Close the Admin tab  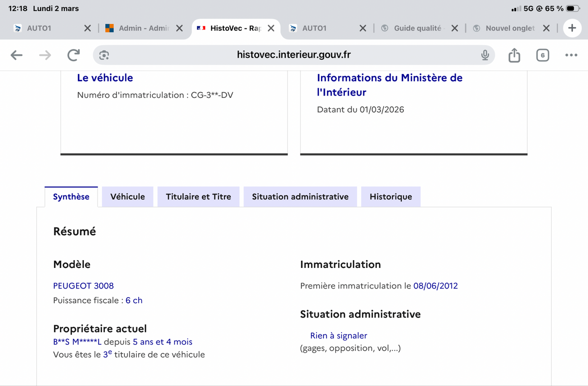click(179, 28)
